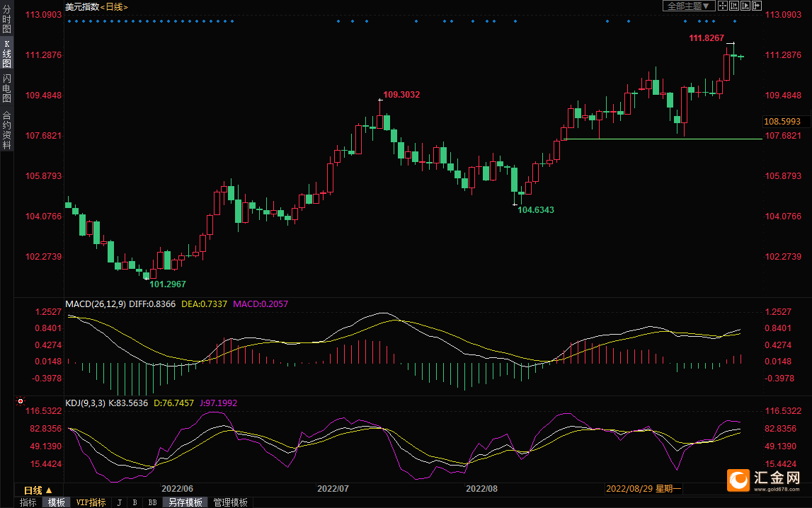This screenshot has height=508, width=812.
Task: Click the 另存模板 button
Action: (185, 502)
